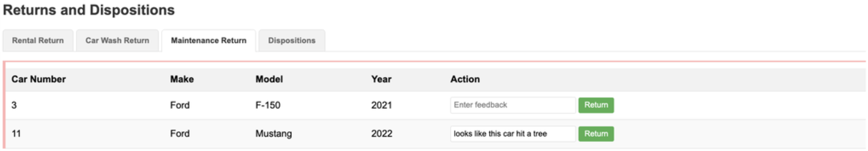The width and height of the screenshot is (868, 151).
Task: Switch to the Rental Return tab
Action: pyautogui.click(x=38, y=40)
